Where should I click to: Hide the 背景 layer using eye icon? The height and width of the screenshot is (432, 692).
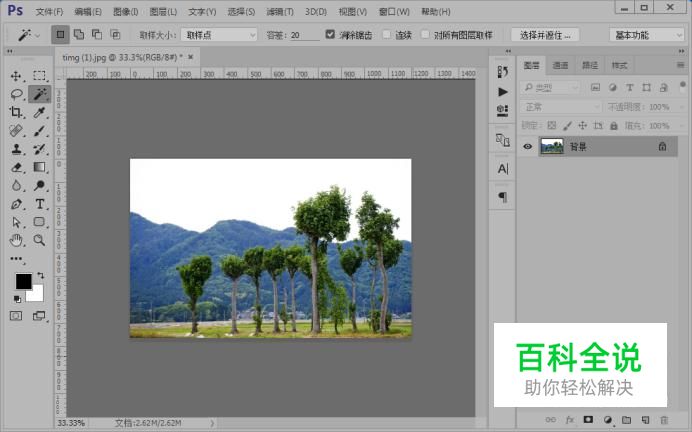(x=527, y=146)
